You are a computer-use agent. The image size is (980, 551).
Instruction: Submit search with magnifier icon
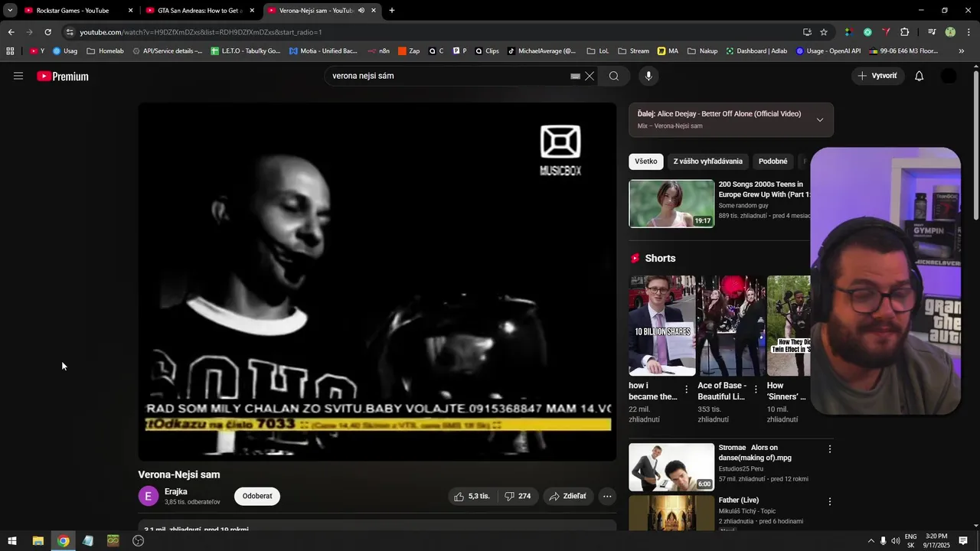click(614, 76)
